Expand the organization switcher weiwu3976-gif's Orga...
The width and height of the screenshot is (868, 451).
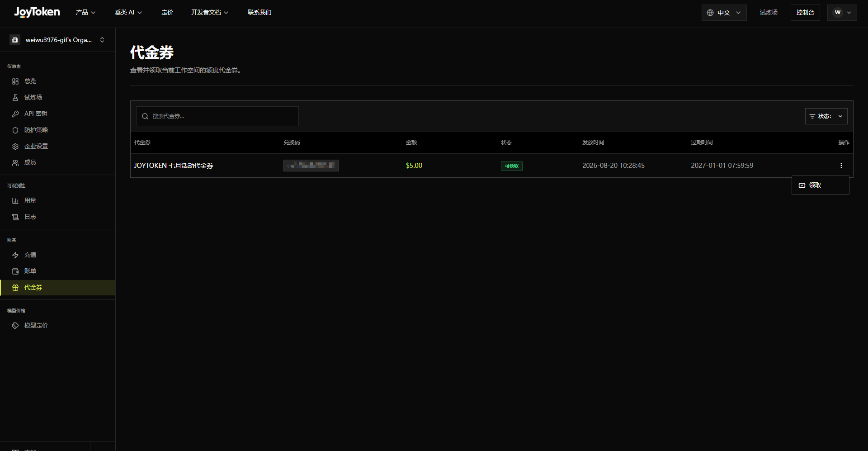[57, 40]
